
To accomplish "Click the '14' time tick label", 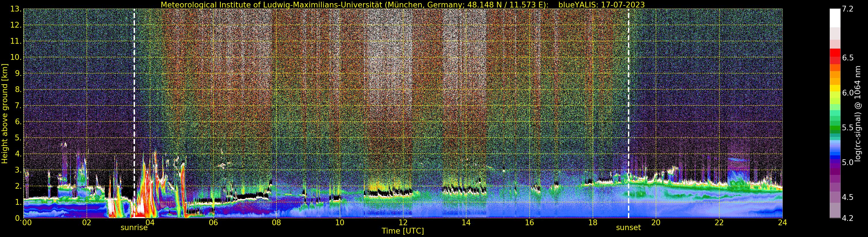I will pos(466,223).
